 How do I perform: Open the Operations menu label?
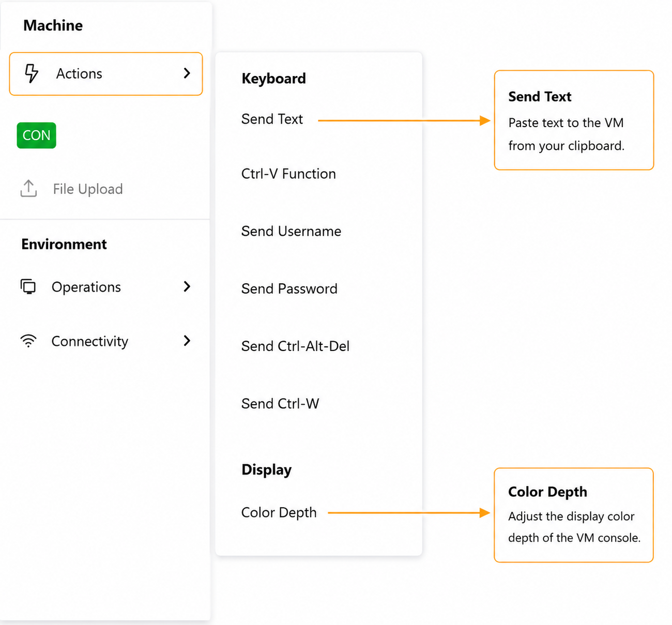pyautogui.click(x=86, y=287)
